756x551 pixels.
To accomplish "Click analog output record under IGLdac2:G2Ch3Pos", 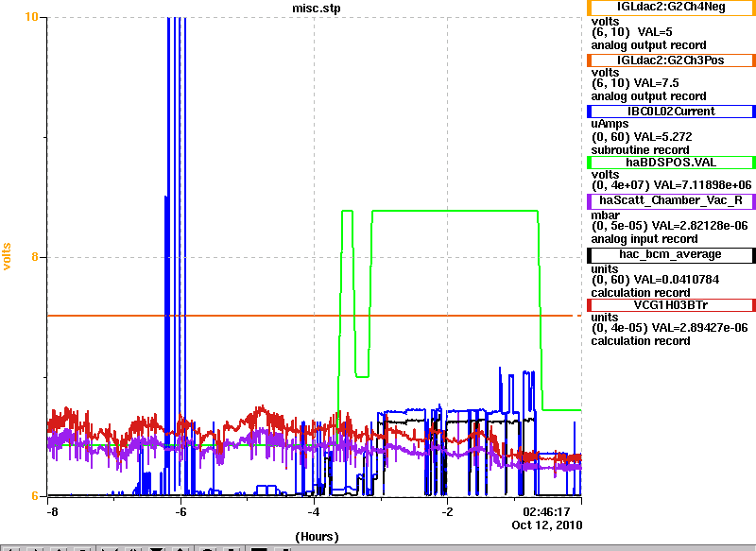I will click(x=648, y=96).
